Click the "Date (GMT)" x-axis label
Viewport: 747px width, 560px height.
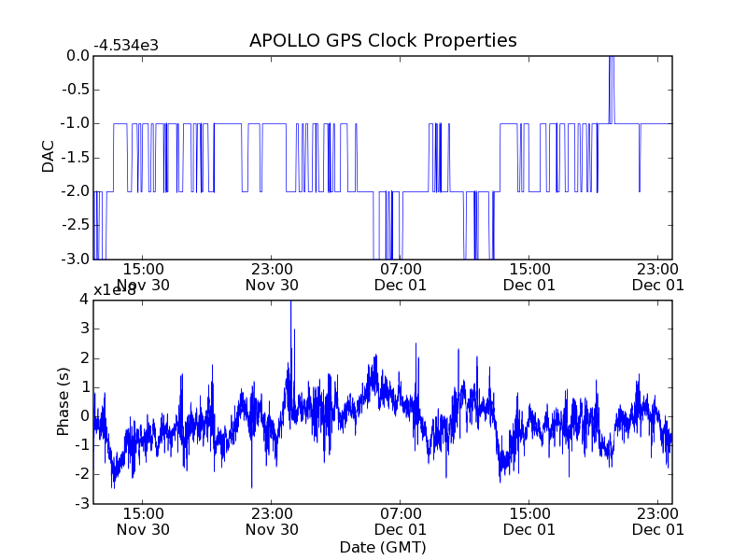(383, 548)
